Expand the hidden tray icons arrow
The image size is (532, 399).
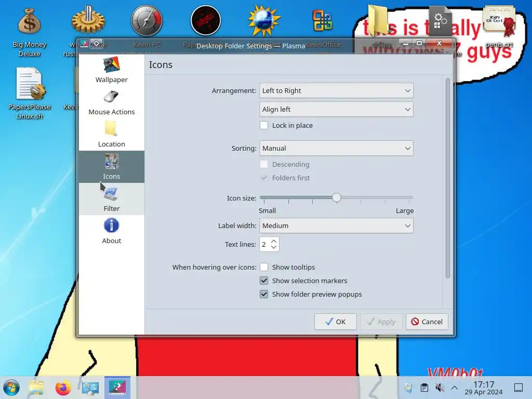point(455,388)
